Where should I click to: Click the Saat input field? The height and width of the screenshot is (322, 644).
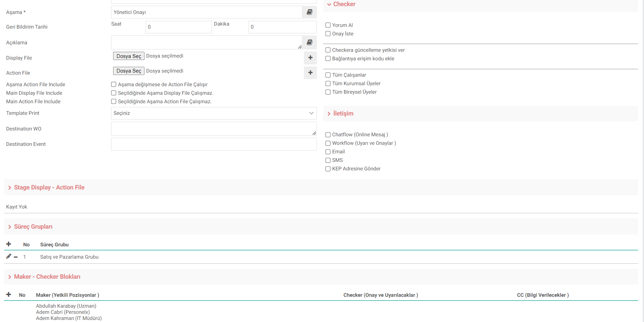(179, 27)
